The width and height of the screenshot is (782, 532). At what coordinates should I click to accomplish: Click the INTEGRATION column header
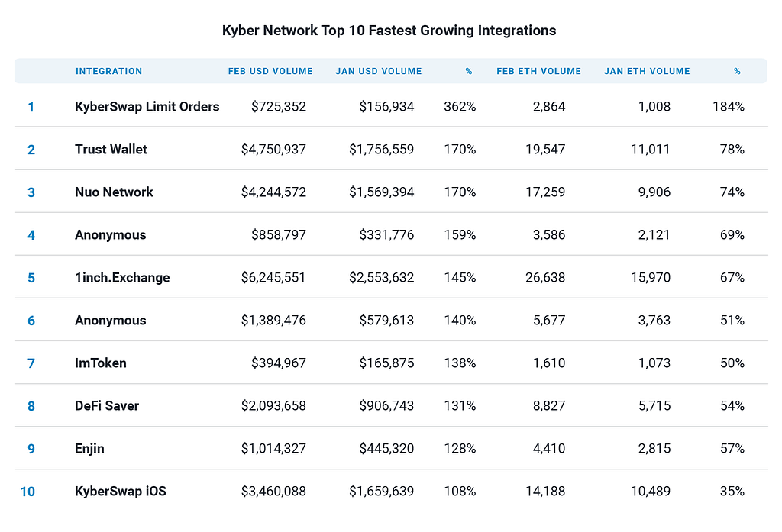click(x=108, y=71)
